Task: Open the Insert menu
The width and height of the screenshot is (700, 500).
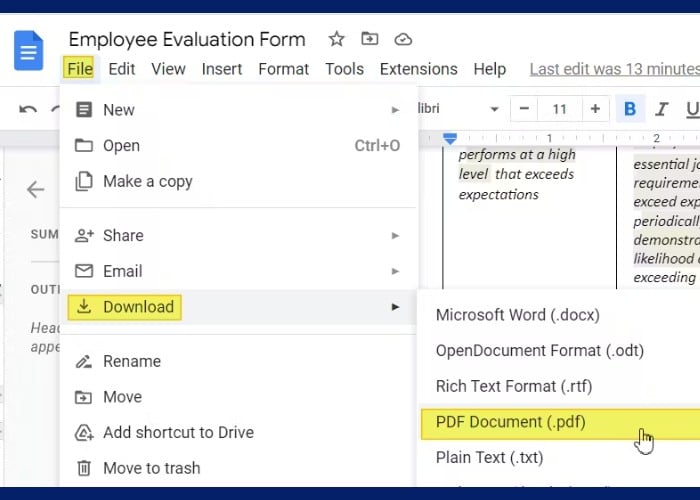Action: tap(222, 69)
